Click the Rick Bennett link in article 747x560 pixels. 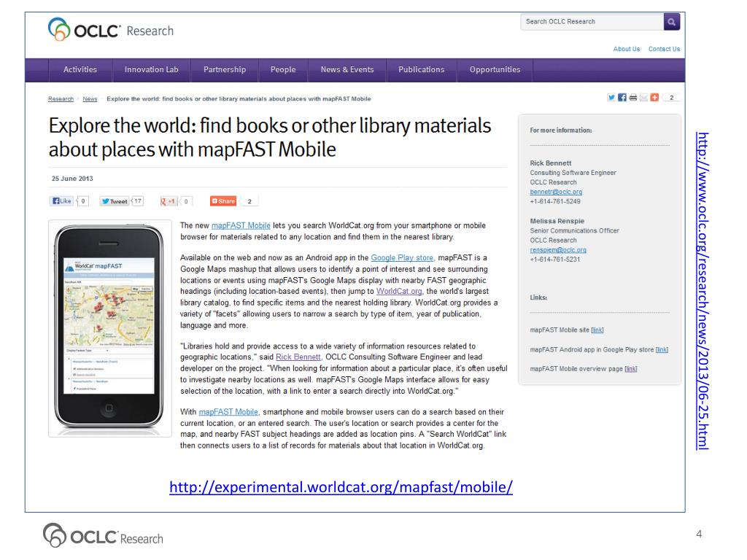(x=298, y=357)
